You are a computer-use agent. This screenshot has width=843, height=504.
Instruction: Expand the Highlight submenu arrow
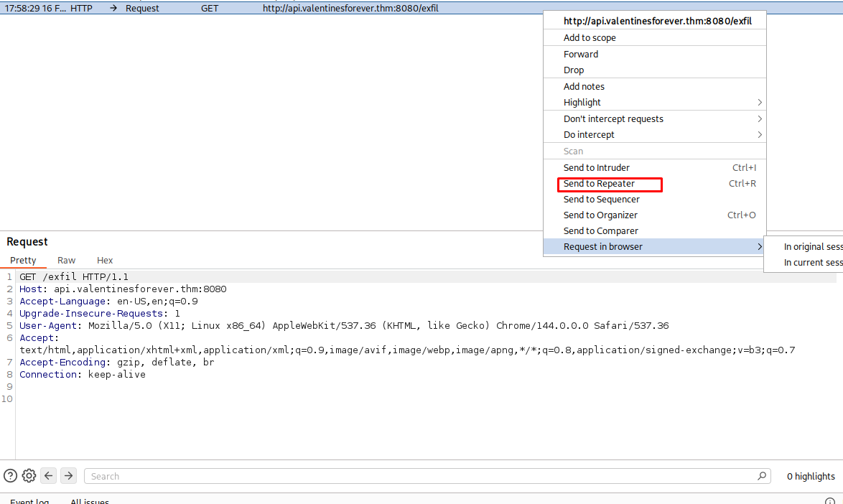point(760,103)
